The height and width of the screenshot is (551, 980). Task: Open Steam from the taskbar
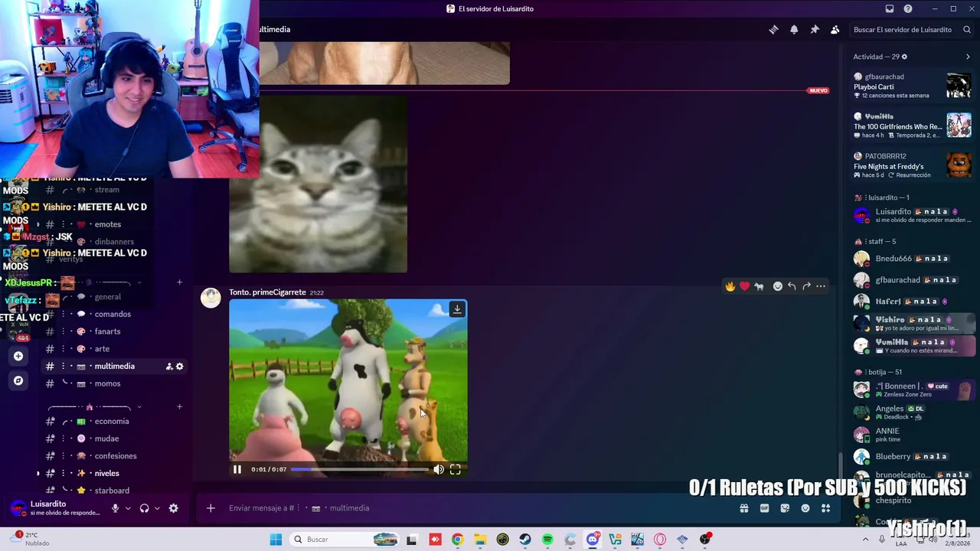(x=525, y=540)
